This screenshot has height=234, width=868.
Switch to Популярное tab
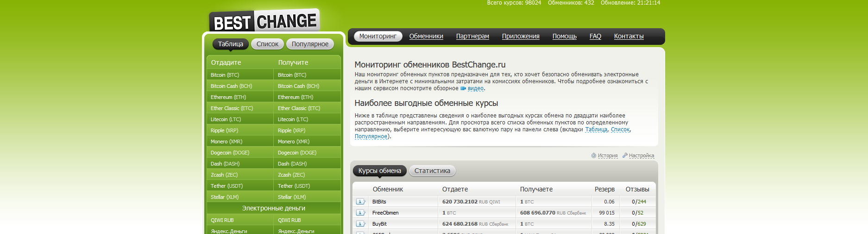pyautogui.click(x=310, y=44)
